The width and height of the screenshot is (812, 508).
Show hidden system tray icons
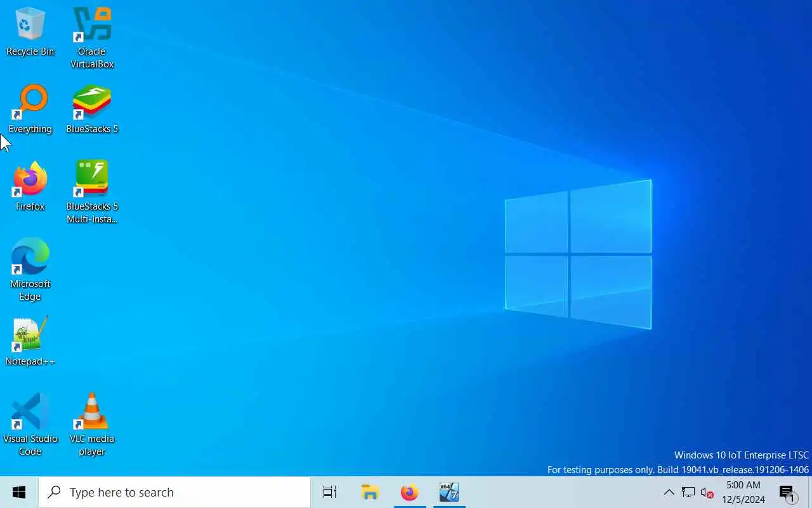669,492
